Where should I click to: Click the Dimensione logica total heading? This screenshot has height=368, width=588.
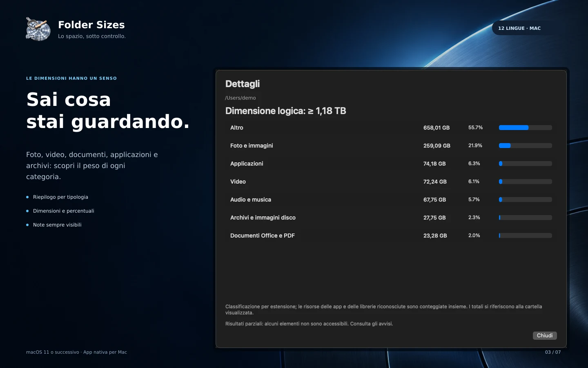286,111
